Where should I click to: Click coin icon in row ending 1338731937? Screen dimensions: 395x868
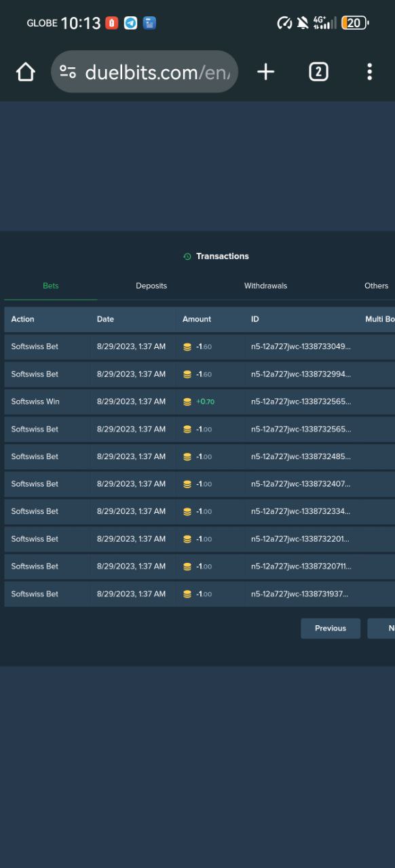click(187, 594)
